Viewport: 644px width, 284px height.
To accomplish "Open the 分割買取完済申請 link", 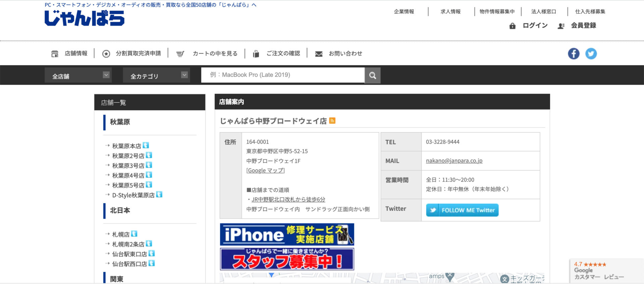I will (x=138, y=53).
